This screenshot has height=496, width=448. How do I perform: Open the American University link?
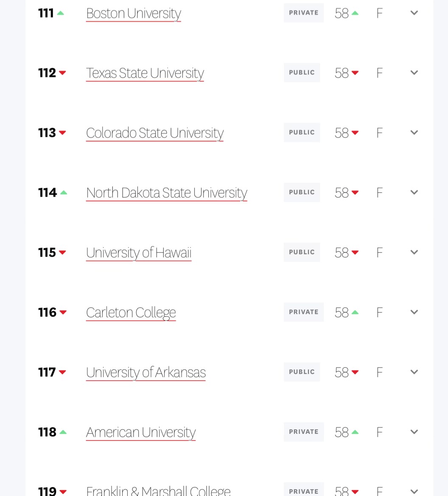(x=141, y=432)
